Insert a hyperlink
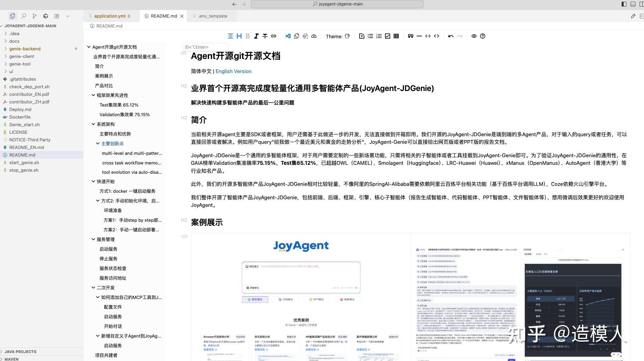 click(x=274, y=36)
